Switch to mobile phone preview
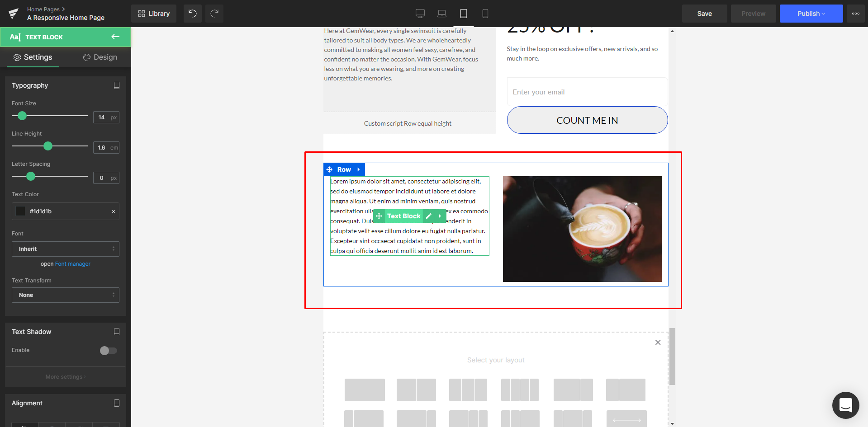Viewport: 868px width, 427px height. 485,14
